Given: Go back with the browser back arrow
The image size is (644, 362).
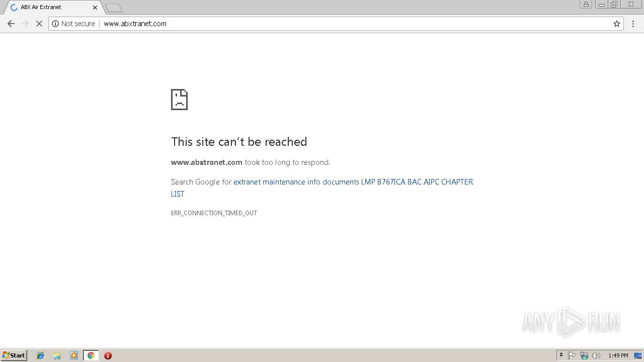Looking at the screenshot, I should [x=11, y=24].
